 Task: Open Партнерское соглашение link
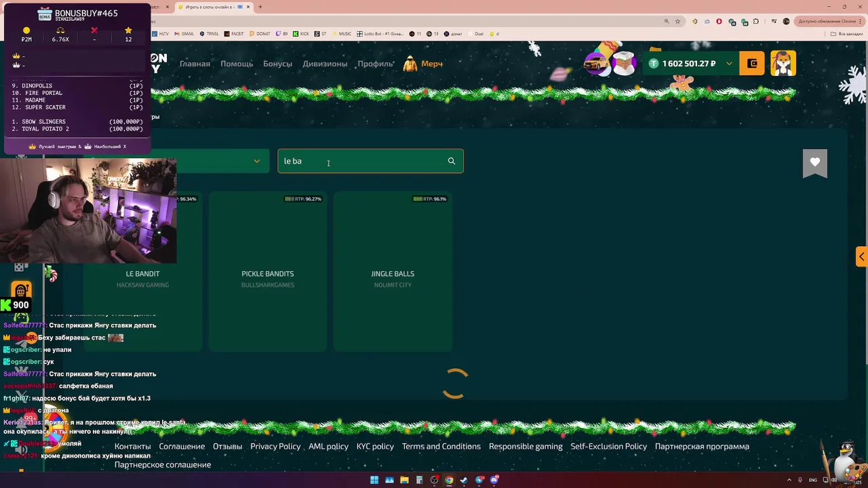coord(163,465)
